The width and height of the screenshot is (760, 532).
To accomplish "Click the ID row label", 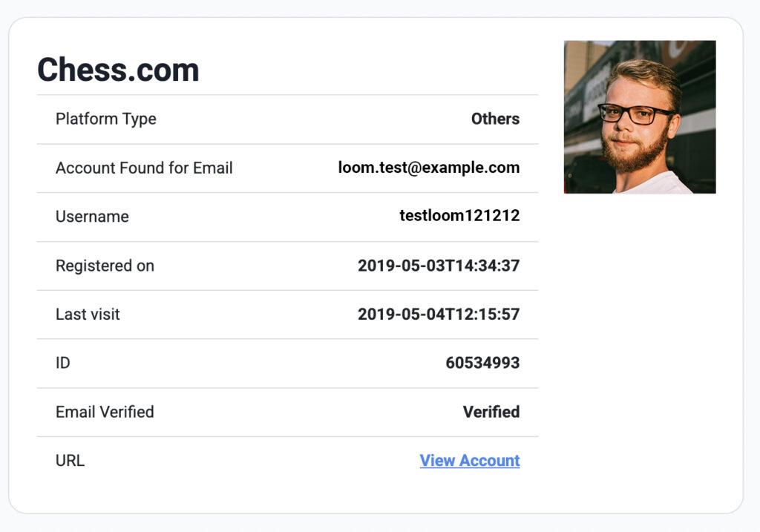I will pos(63,363).
